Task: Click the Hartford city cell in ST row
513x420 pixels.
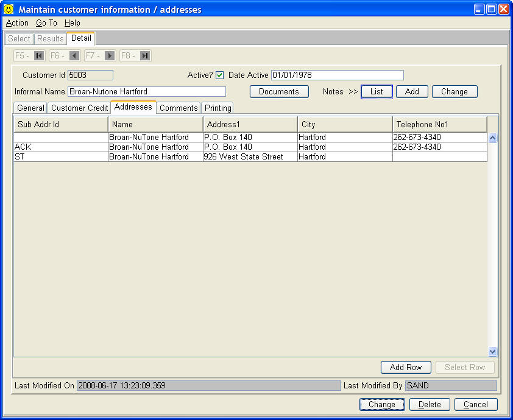Action: pos(345,157)
